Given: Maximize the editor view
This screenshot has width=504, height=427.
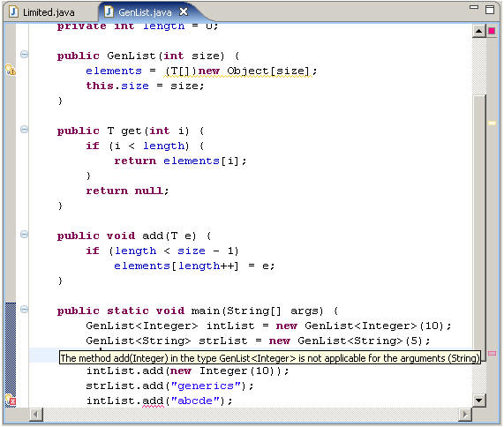Looking at the screenshot, I should point(490,10).
